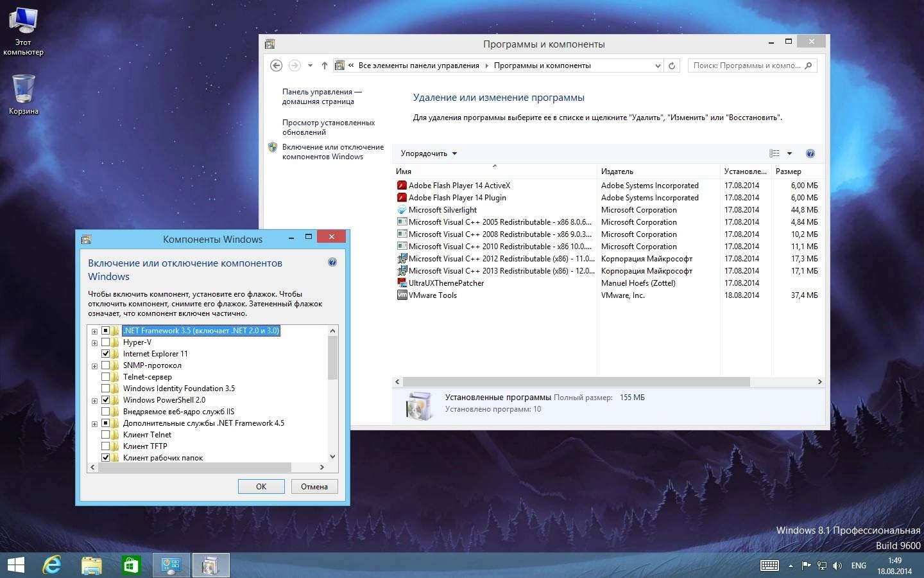This screenshot has width=924, height=578.
Task: Click the network tray icon
Action: pos(822,566)
